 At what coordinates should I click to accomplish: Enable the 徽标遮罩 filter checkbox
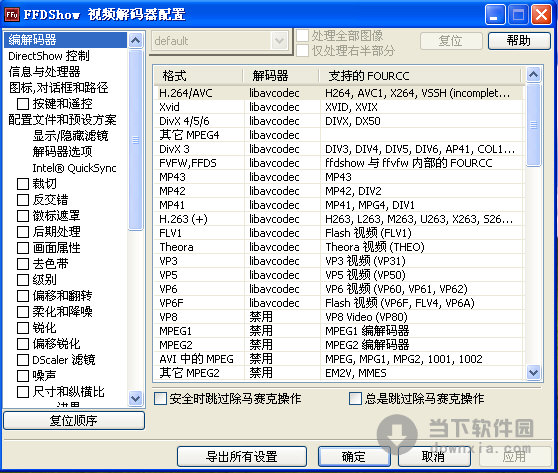pos(23,216)
